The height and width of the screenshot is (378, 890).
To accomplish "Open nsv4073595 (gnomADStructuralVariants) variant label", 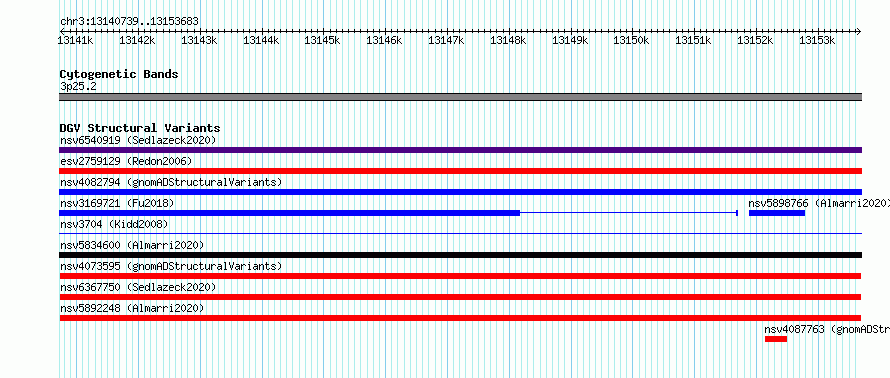I will (171, 266).
